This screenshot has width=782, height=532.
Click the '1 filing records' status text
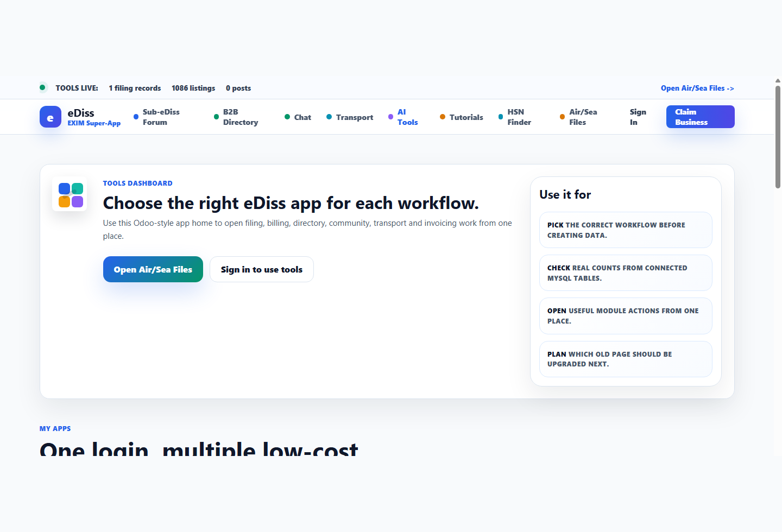135,88
